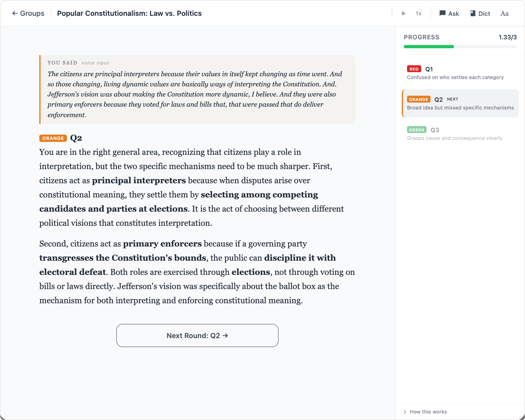Select Q3 in the progress sidebar
Viewport: 525px width, 420px height.
(x=454, y=134)
